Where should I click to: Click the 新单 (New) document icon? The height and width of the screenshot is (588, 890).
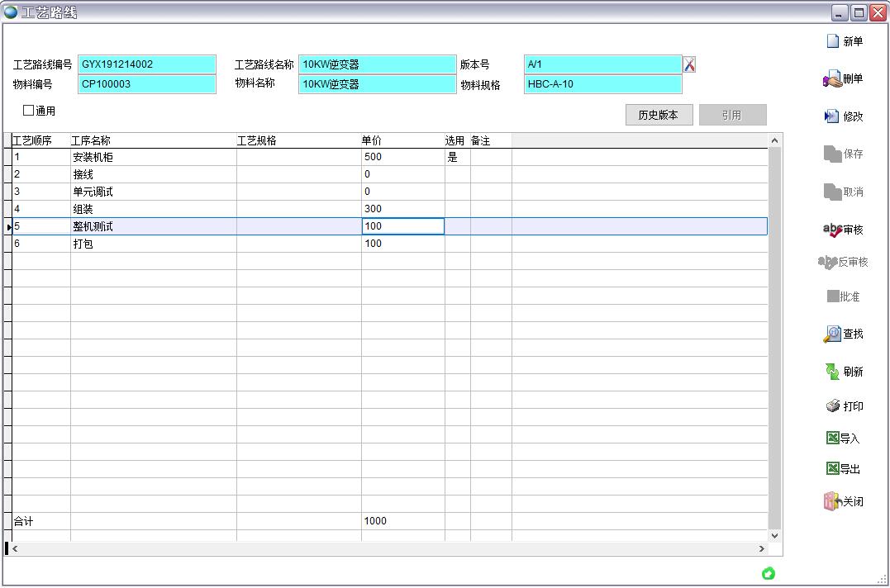click(x=833, y=41)
